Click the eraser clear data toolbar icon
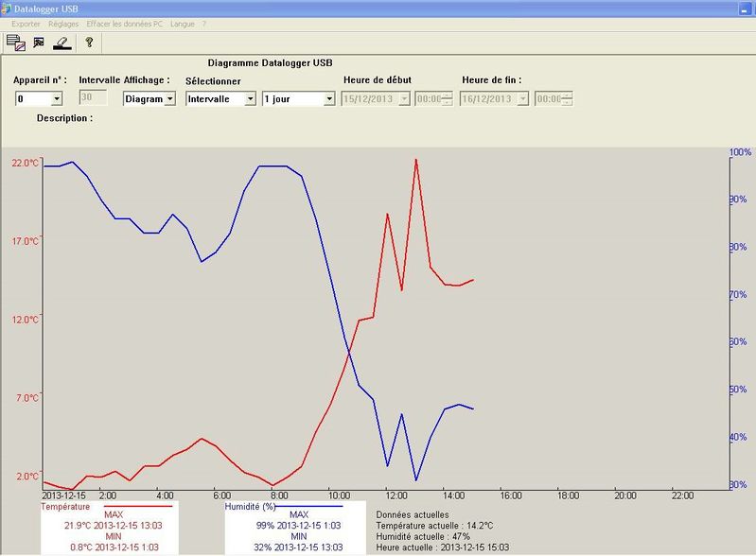The image size is (756, 556). pyautogui.click(x=62, y=43)
